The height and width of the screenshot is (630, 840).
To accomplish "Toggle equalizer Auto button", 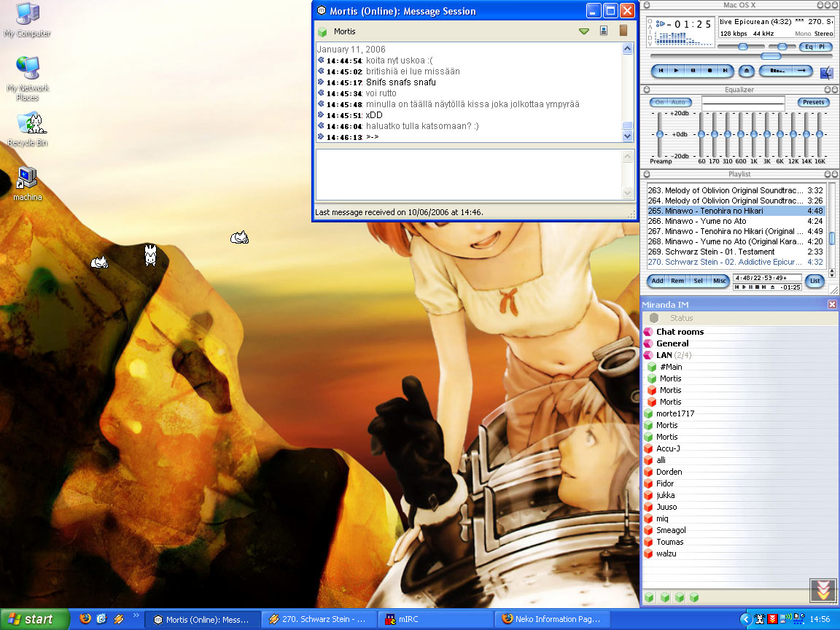I will [x=679, y=102].
